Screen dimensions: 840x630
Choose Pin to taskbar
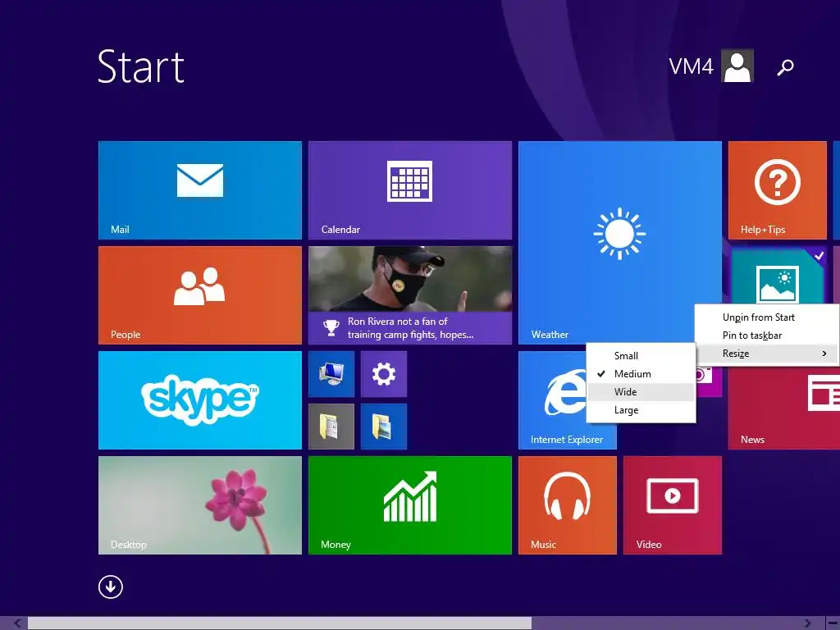point(767,336)
